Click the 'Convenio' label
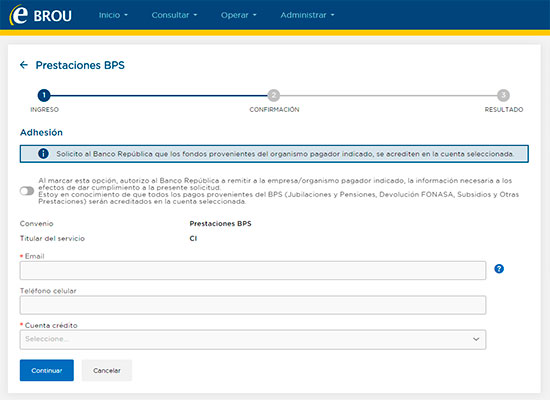This screenshot has width=550, height=400. 36,224
